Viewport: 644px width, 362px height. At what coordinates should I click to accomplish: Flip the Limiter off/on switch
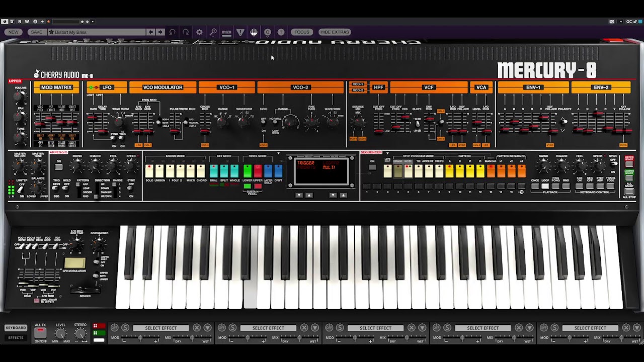pyautogui.click(x=22, y=190)
